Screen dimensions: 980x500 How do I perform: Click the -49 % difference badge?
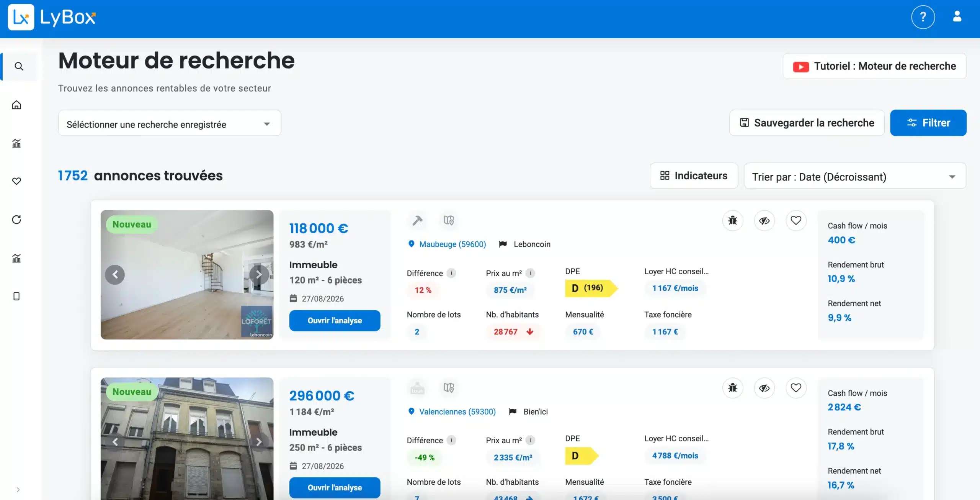pyautogui.click(x=425, y=457)
